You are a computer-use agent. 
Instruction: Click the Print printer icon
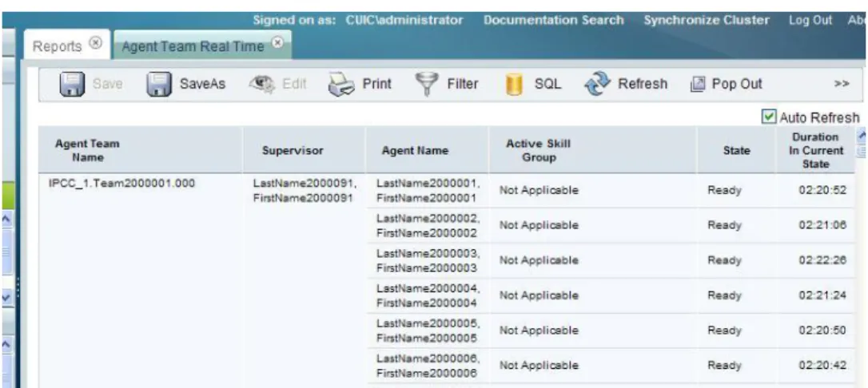click(x=341, y=85)
